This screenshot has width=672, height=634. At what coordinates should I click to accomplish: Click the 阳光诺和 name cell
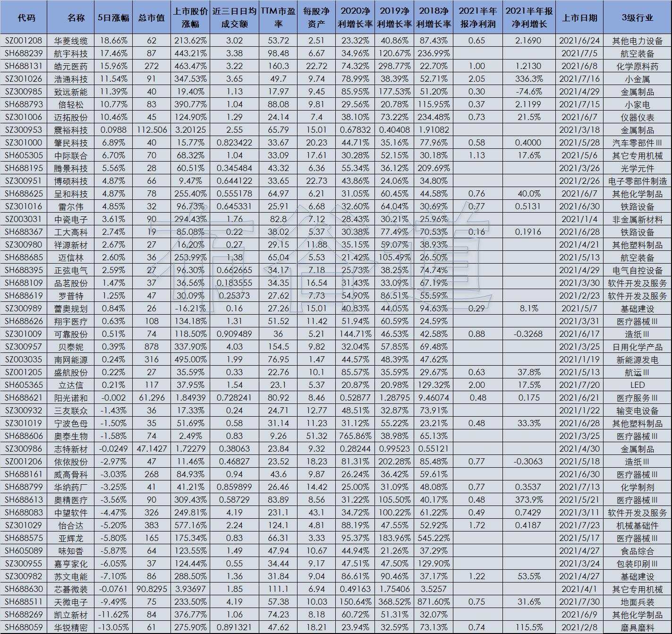click(71, 398)
